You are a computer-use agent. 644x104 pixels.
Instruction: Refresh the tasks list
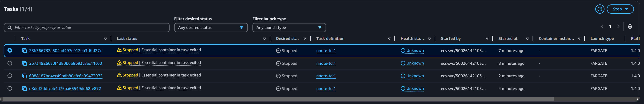click(599, 9)
